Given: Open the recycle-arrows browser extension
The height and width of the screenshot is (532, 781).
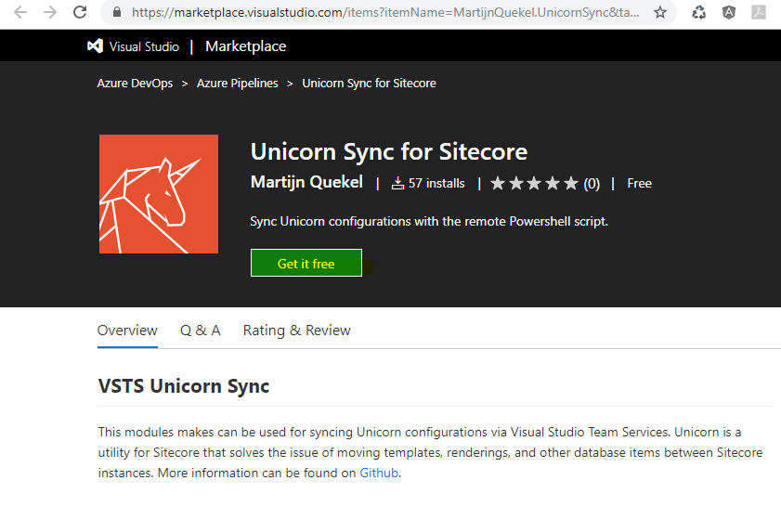Looking at the screenshot, I should (x=699, y=12).
